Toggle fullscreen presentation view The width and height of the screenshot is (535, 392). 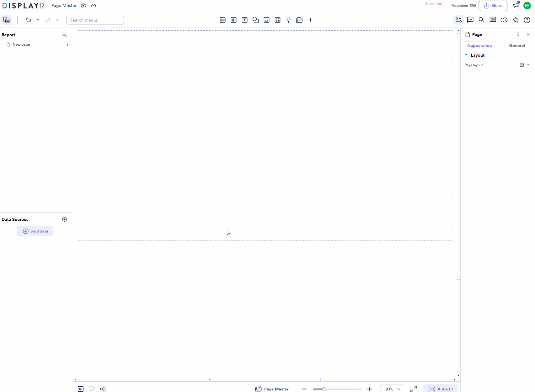(x=413, y=389)
